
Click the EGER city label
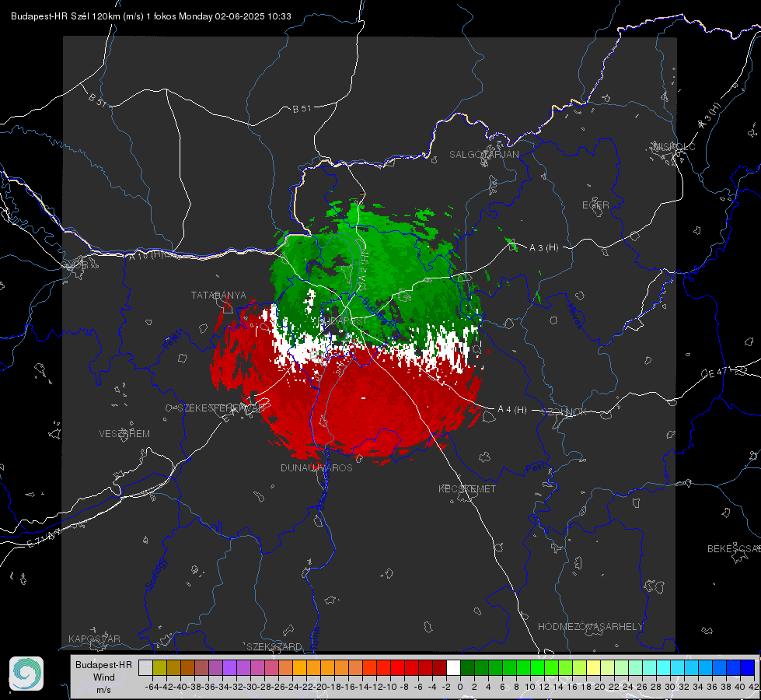coord(595,205)
